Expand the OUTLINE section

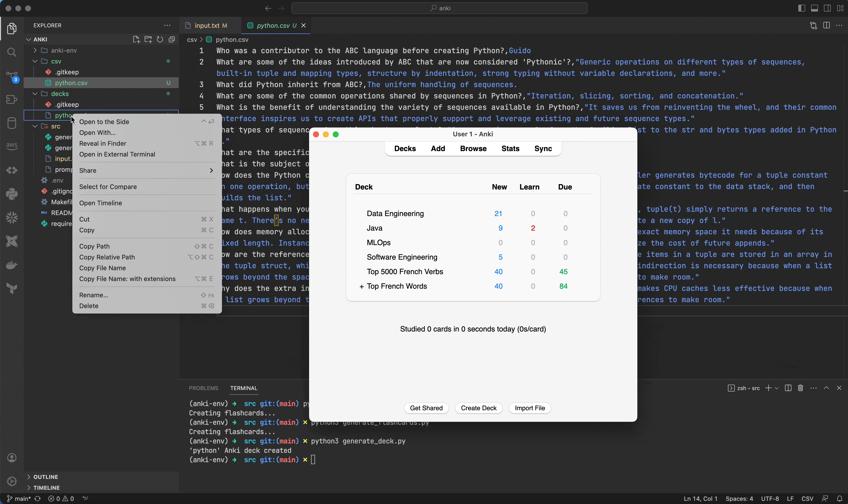point(46,477)
